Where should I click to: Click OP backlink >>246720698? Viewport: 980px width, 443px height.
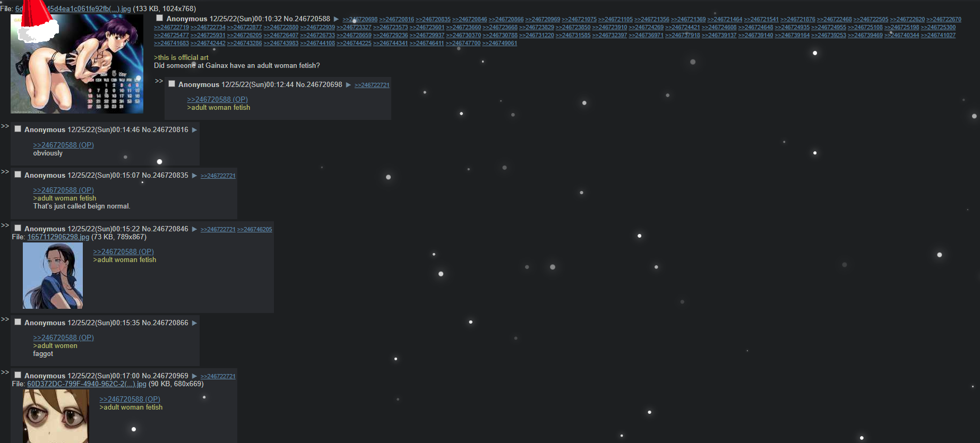[360, 19]
